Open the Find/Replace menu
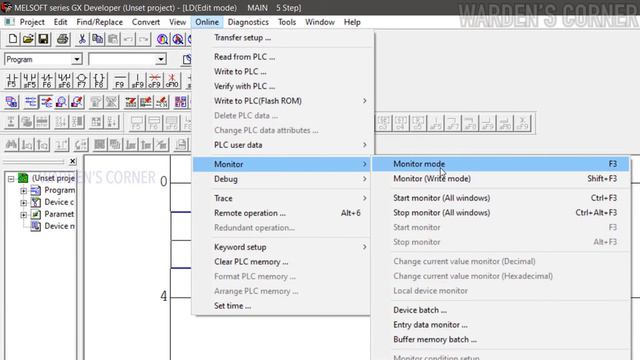640x360 pixels. tap(100, 22)
